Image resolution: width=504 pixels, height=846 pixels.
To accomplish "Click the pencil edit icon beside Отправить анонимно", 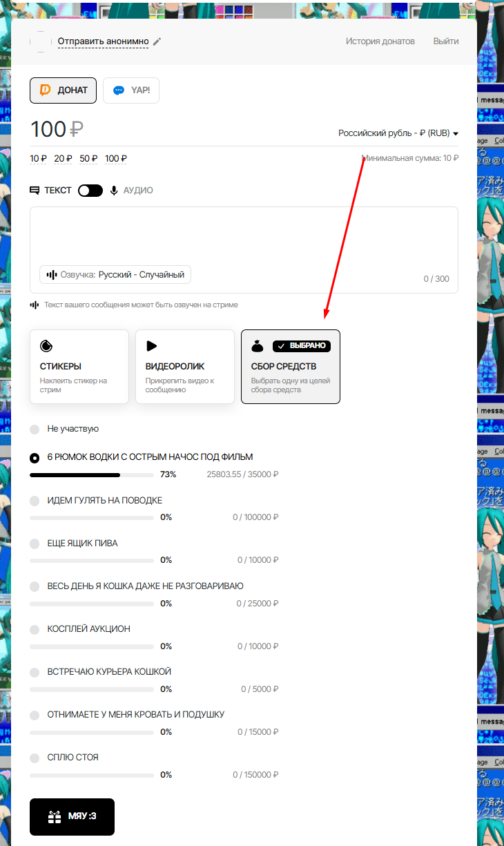I will pyautogui.click(x=157, y=41).
